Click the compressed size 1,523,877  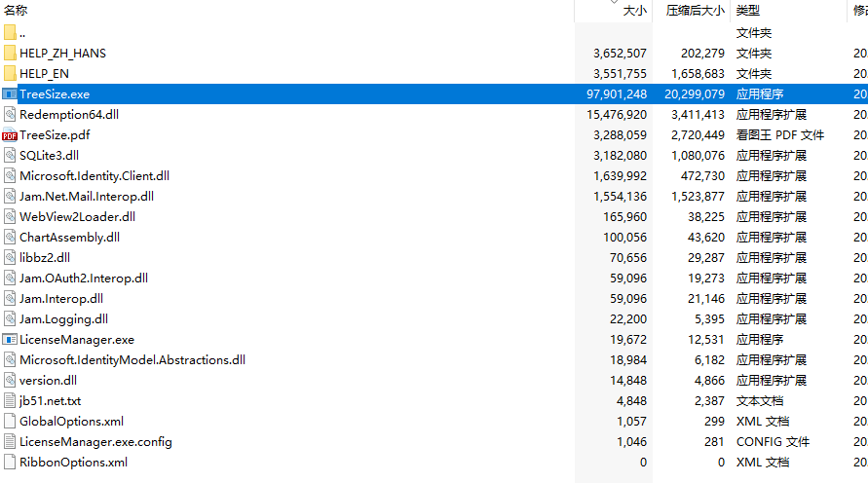(698, 197)
